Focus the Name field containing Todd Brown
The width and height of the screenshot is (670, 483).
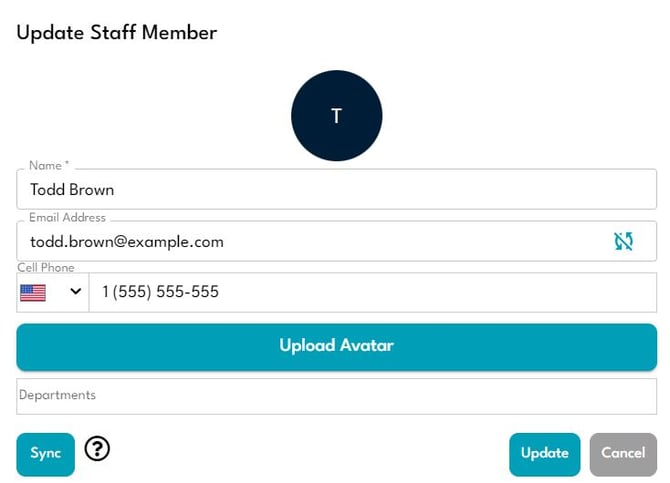pyautogui.click(x=336, y=189)
